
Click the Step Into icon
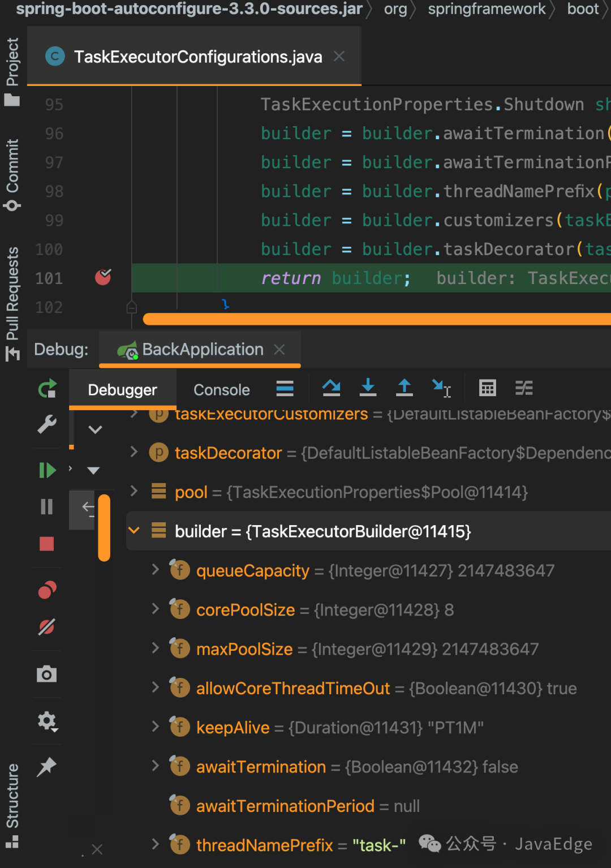click(368, 388)
